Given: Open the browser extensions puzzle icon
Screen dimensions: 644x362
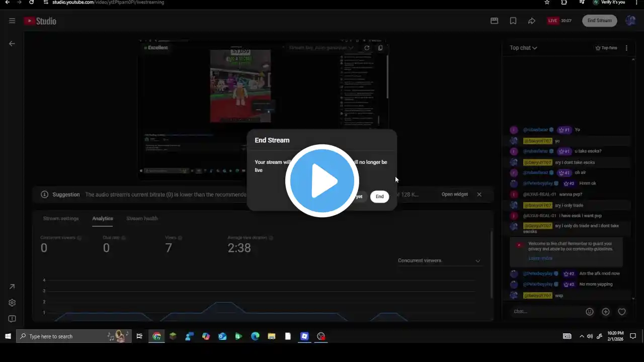Looking at the screenshot, I should click(x=564, y=3).
